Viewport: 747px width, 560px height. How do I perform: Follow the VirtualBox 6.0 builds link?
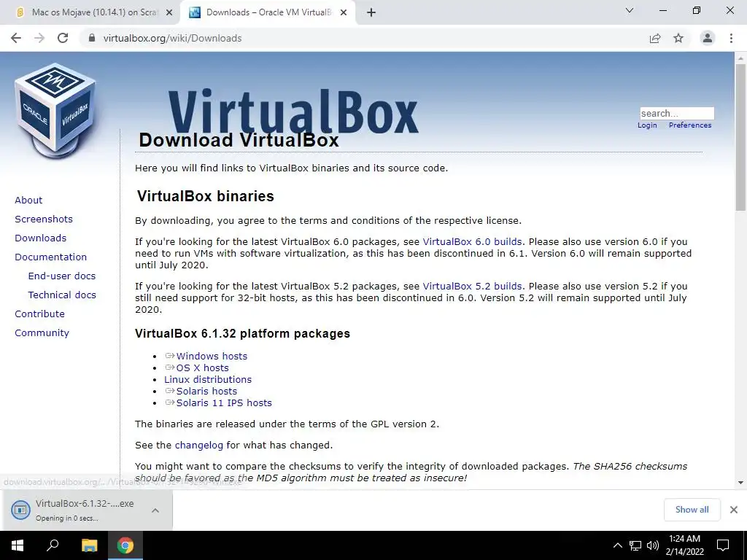472,242
